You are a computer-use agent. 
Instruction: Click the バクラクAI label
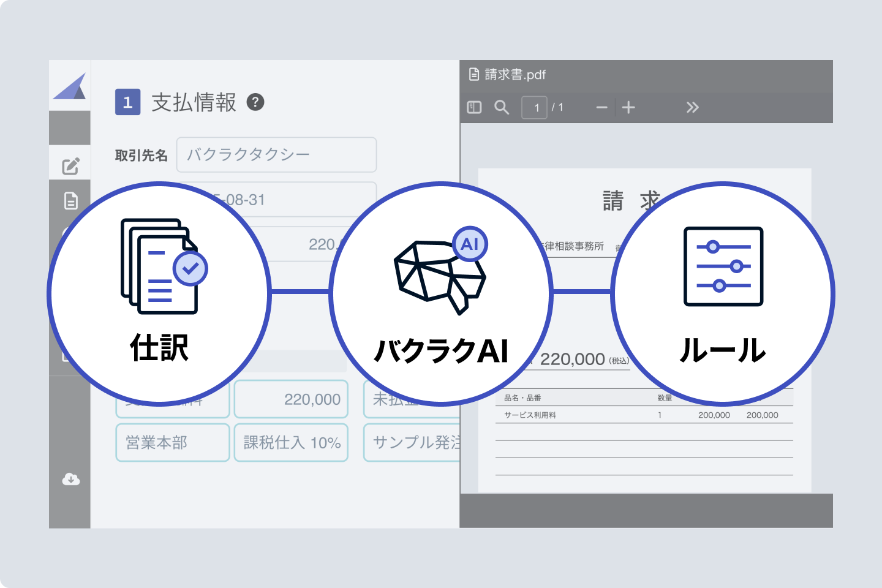(x=441, y=351)
